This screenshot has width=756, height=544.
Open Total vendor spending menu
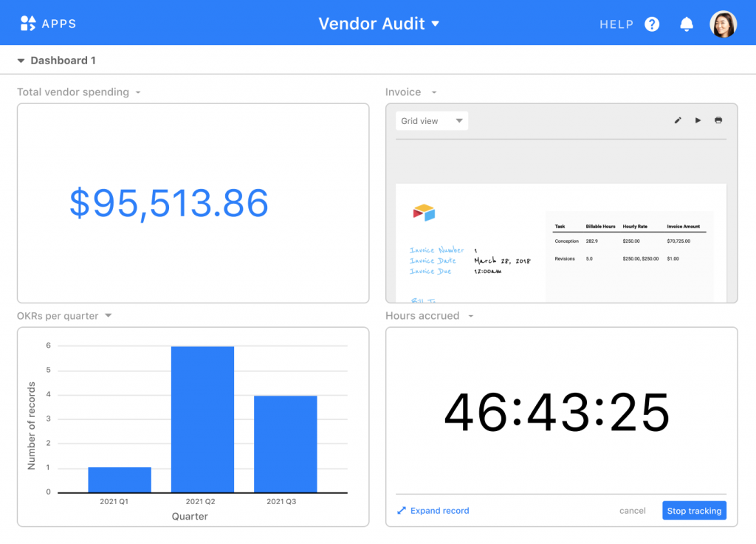click(138, 93)
